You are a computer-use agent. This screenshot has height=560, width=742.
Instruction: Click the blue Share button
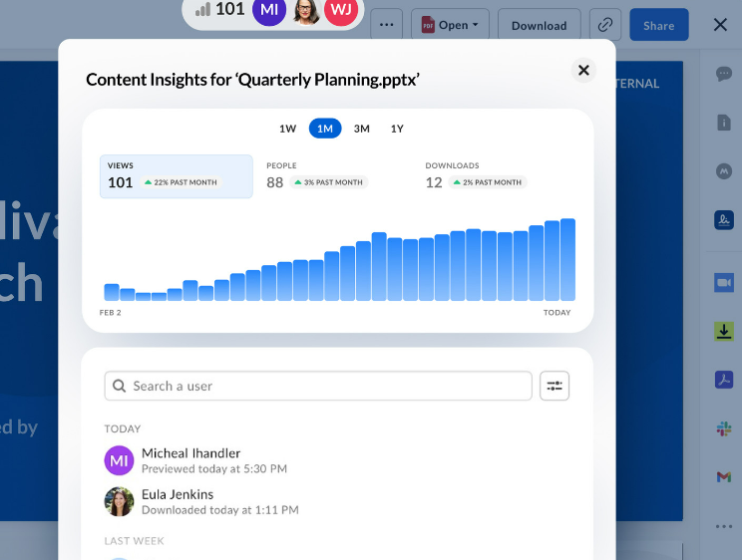[658, 25]
